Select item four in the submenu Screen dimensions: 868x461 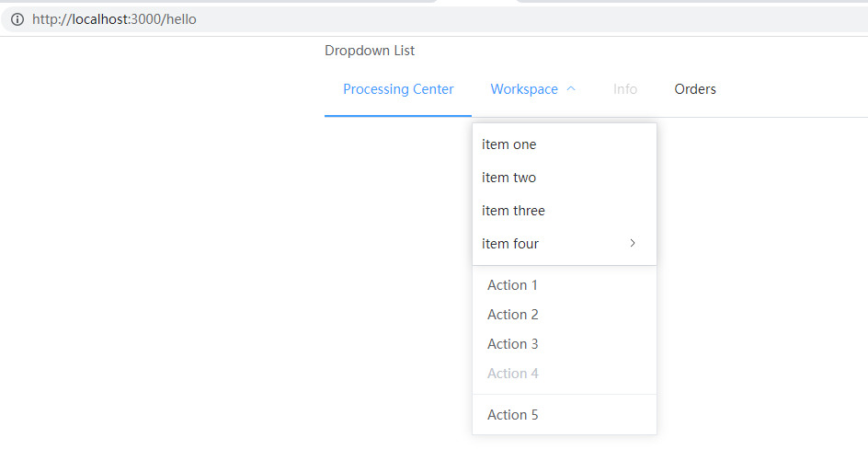tap(564, 244)
